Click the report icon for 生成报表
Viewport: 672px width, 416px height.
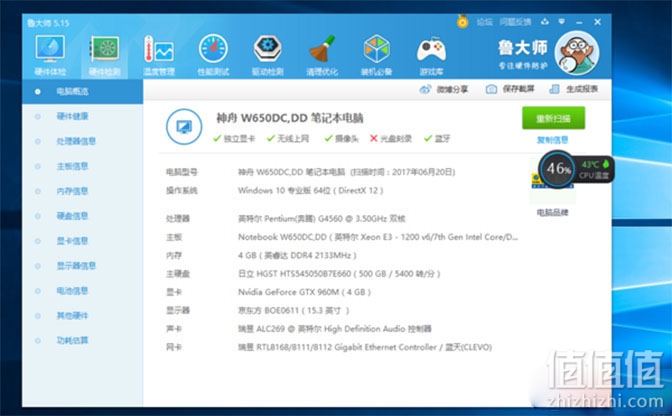point(554,89)
